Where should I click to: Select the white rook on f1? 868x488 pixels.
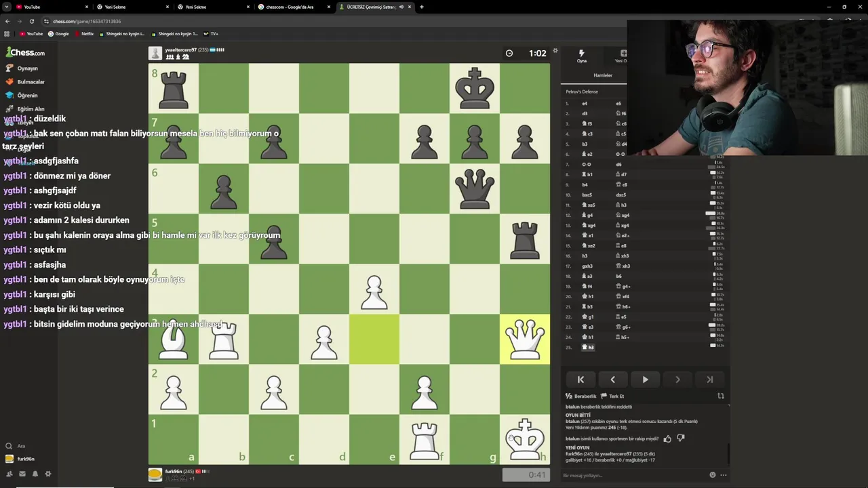425,439
